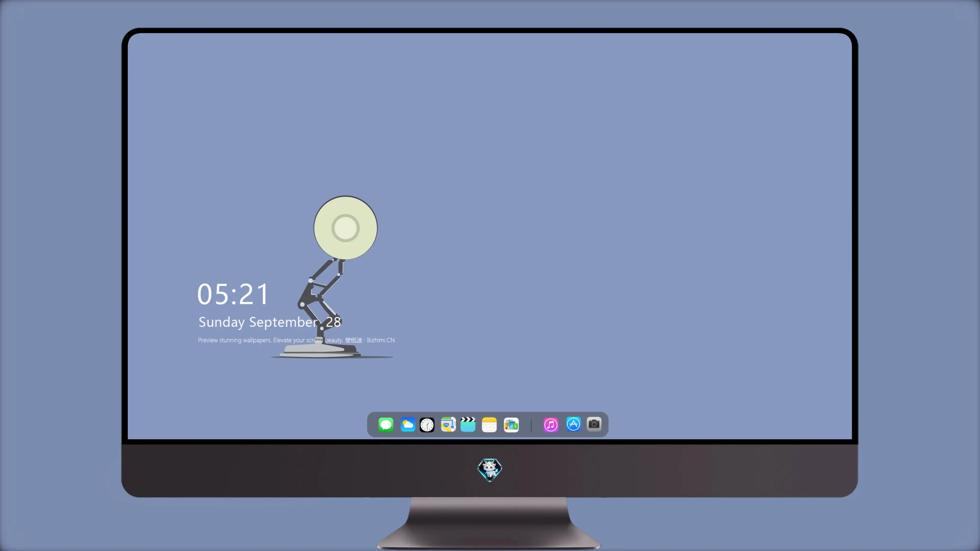Open the Messages app in the dock
Screen dimensions: 980x551
(386, 425)
